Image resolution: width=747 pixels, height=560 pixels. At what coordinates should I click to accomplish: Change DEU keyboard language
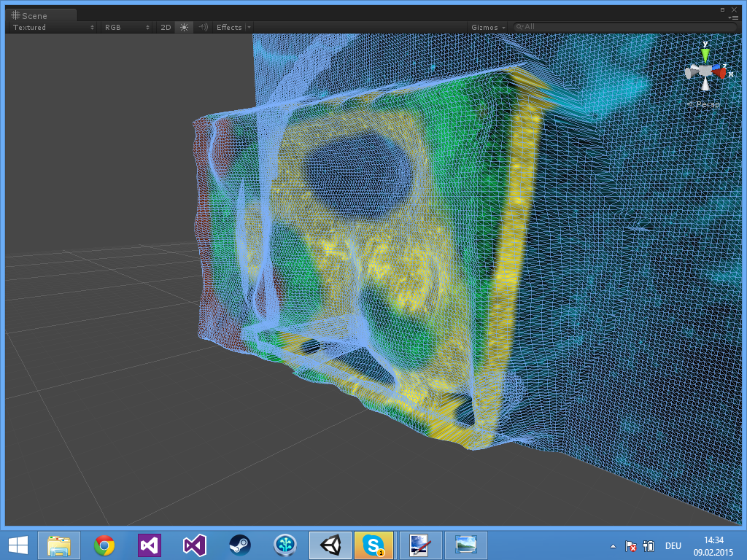673,546
